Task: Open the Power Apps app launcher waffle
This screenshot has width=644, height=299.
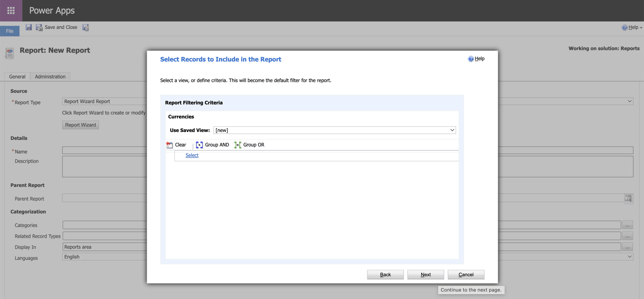Action: click(11, 11)
